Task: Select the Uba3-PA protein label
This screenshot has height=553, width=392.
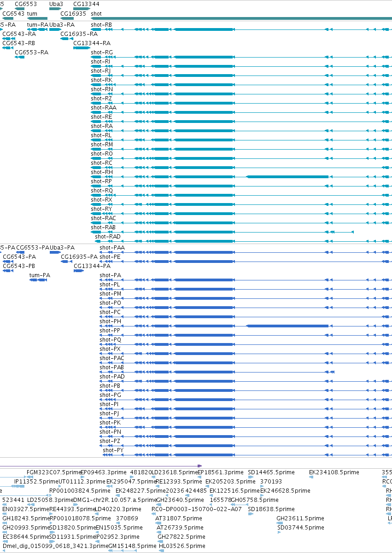Action: [x=62, y=247]
